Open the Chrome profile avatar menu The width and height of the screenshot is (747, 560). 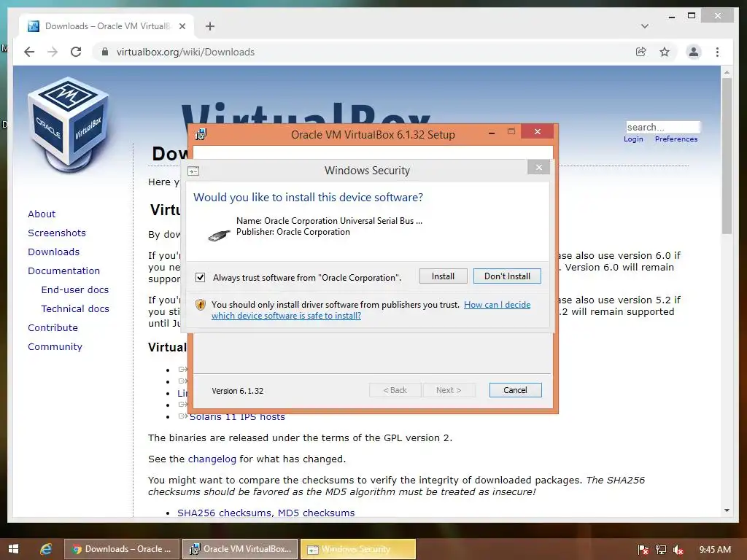pos(694,52)
